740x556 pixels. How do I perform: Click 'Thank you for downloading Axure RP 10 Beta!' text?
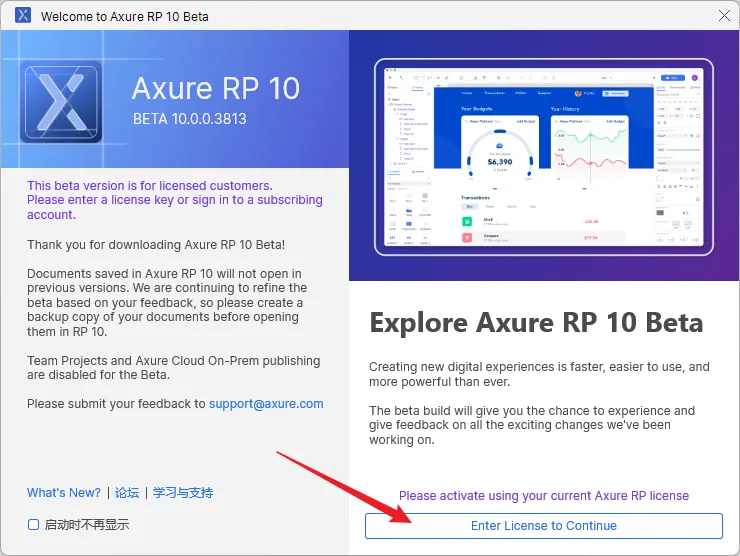pyautogui.click(x=156, y=244)
